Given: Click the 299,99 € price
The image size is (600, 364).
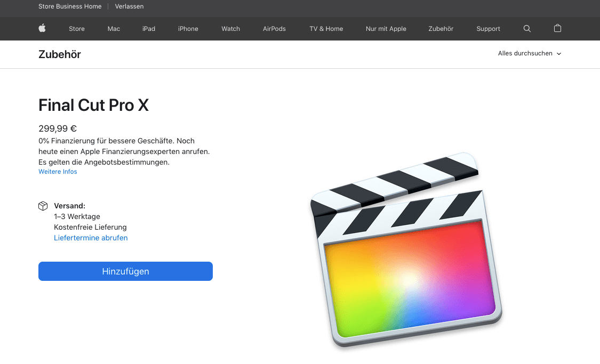Looking at the screenshot, I should (x=58, y=128).
